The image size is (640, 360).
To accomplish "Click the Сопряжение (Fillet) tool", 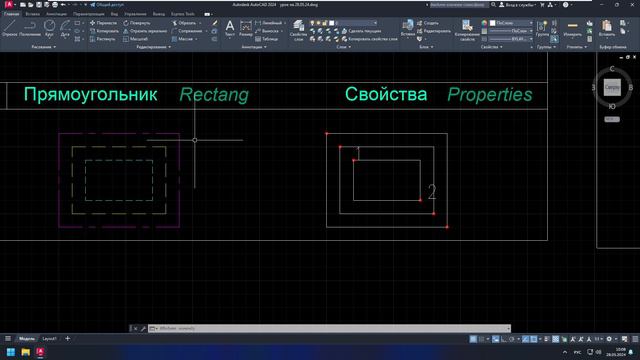I will [x=187, y=31].
